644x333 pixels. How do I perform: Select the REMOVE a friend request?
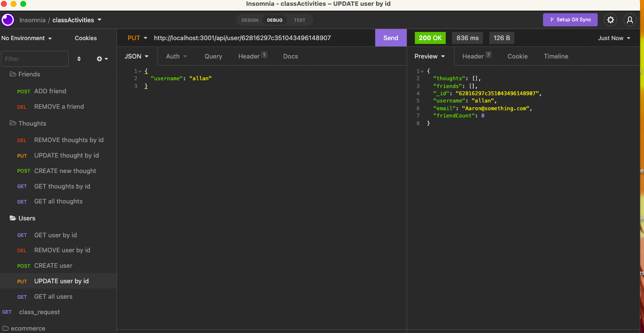[58, 106]
